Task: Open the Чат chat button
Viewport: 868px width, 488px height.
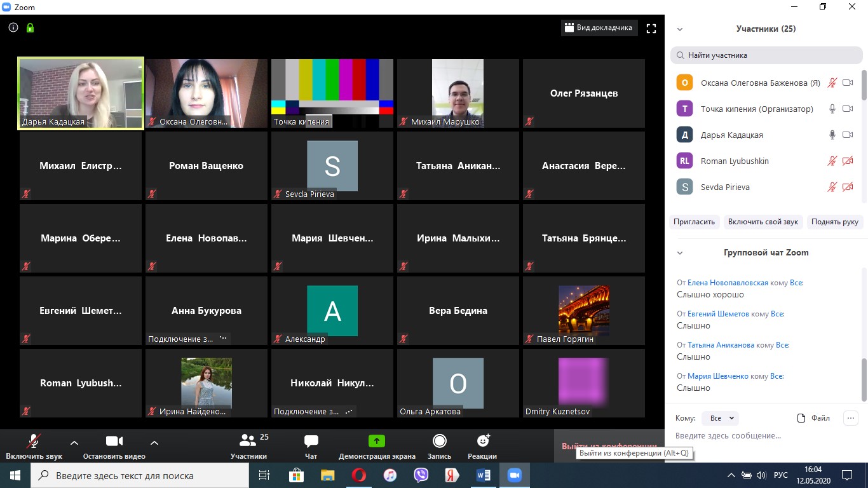Action: [311, 447]
